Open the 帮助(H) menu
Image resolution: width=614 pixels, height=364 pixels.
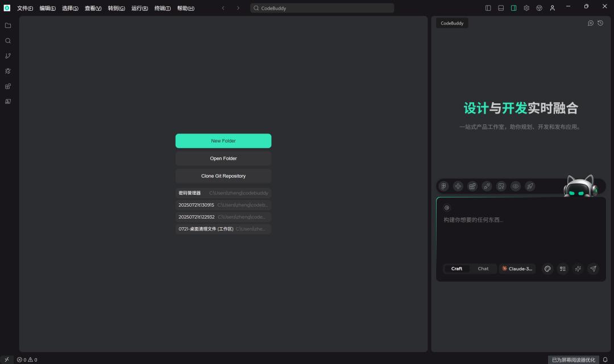point(185,8)
